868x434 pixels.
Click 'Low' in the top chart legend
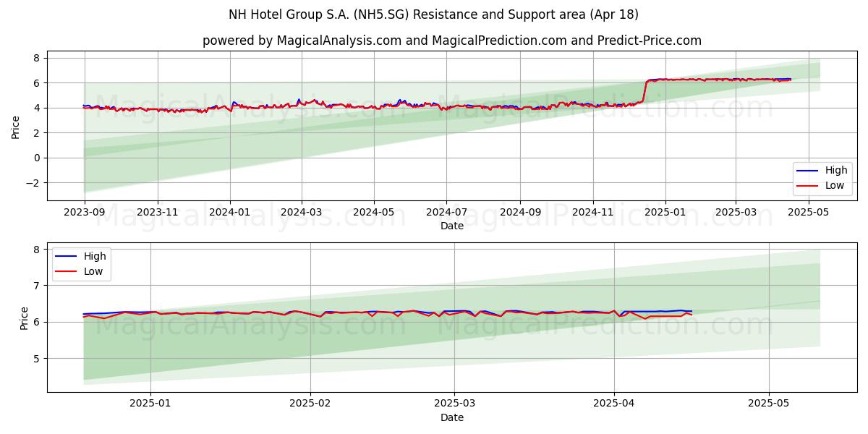pyautogui.click(x=835, y=186)
